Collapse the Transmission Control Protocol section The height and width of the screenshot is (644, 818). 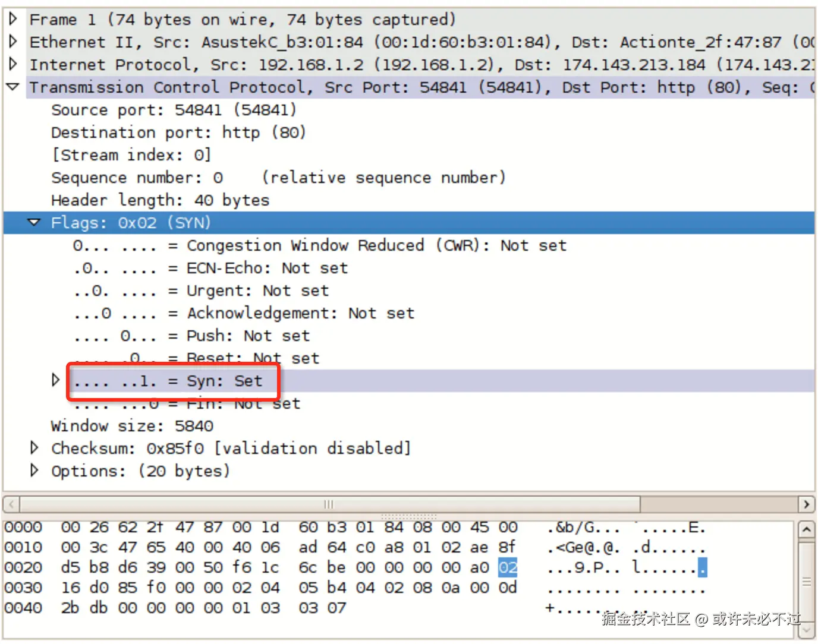point(12,87)
